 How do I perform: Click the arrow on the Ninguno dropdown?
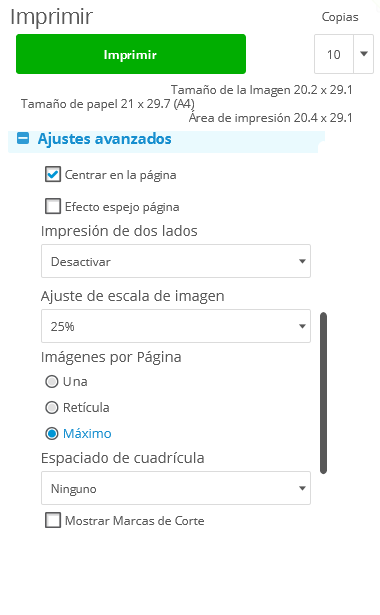tap(302, 488)
